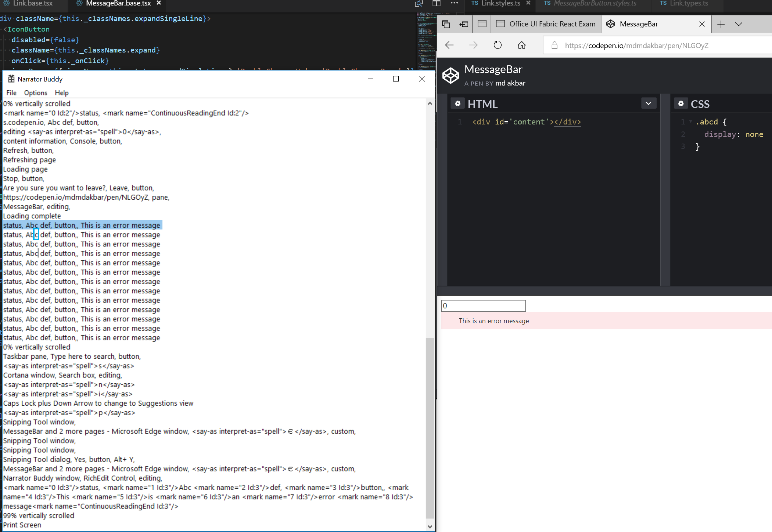Click the set tabs aside icon in Edge

click(x=464, y=24)
